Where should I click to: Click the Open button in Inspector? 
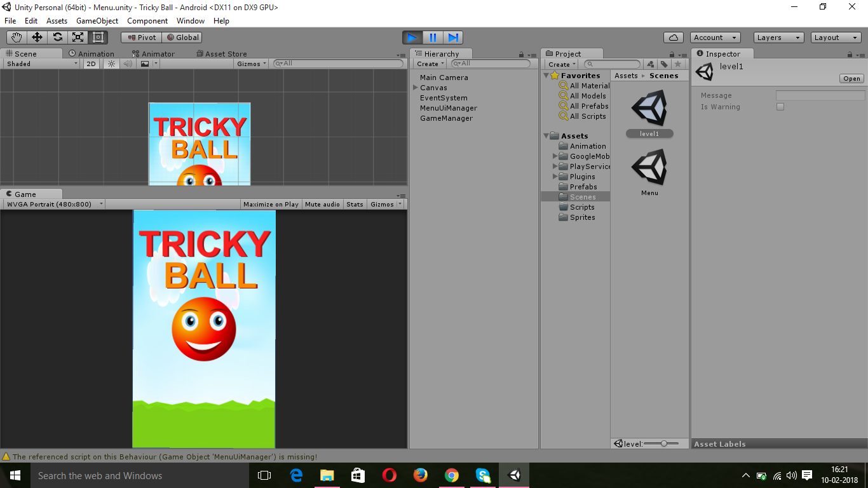point(851,79)
